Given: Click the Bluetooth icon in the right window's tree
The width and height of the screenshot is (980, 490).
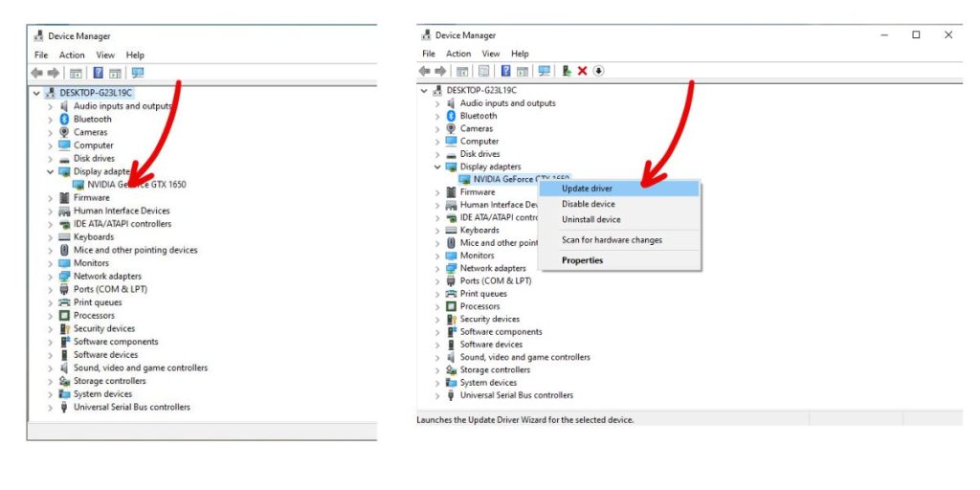Looking at the screenshot, I should pos(452,116).
